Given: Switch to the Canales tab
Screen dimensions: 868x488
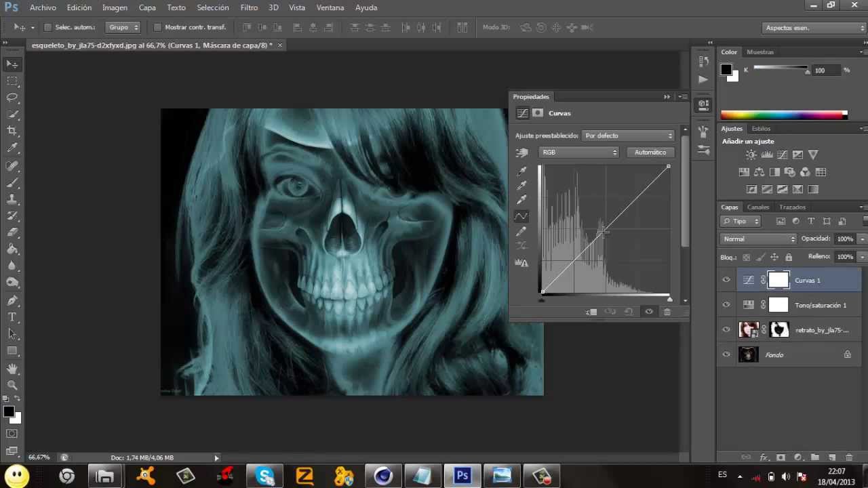Looking at the screenshot, I should click(x=758, y=207).
